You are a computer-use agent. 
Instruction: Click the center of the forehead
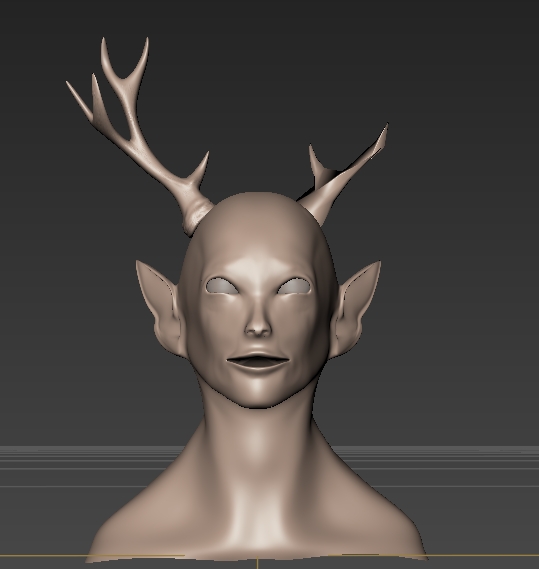coord(258,250)
